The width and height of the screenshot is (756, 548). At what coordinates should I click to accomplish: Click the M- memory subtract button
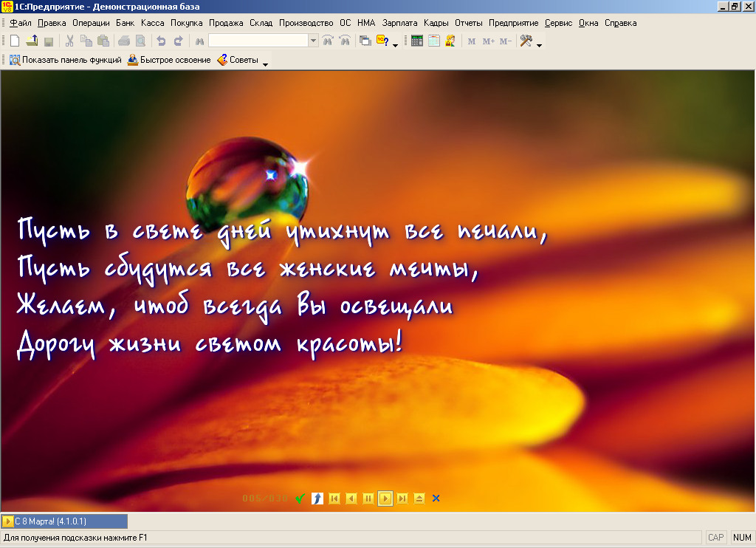click(x=505, y=41)
